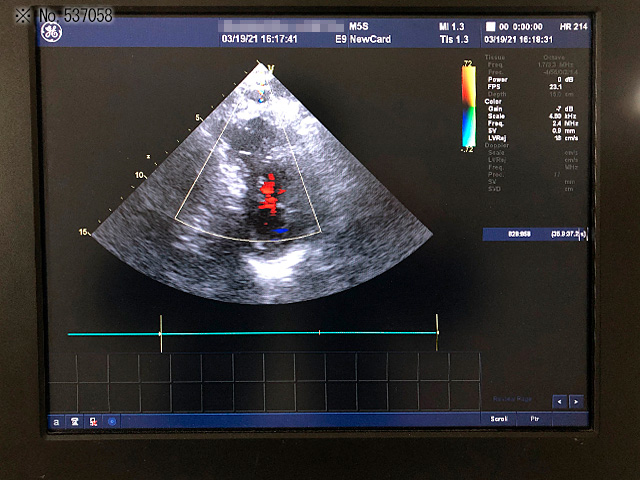
Task: Select the Scroll trackball function
Action: [499, 419]
